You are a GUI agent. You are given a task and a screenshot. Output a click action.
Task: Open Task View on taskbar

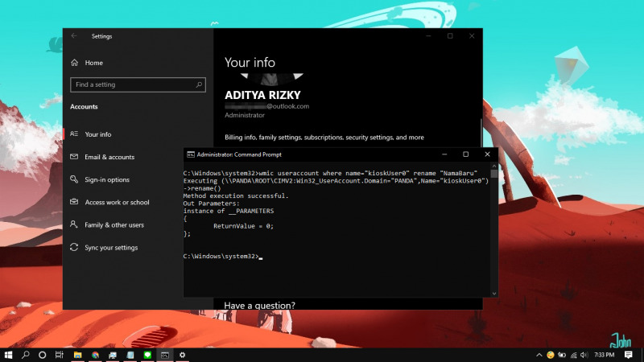(x=59, y=355)
